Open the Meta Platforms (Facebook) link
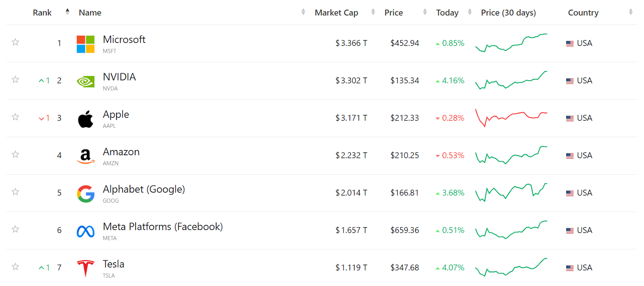The image size is (644, 286). (163, 226)
